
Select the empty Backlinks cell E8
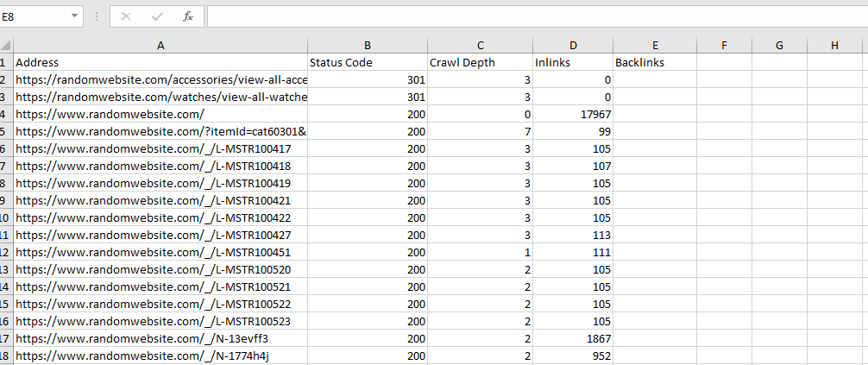coord(655,183)
